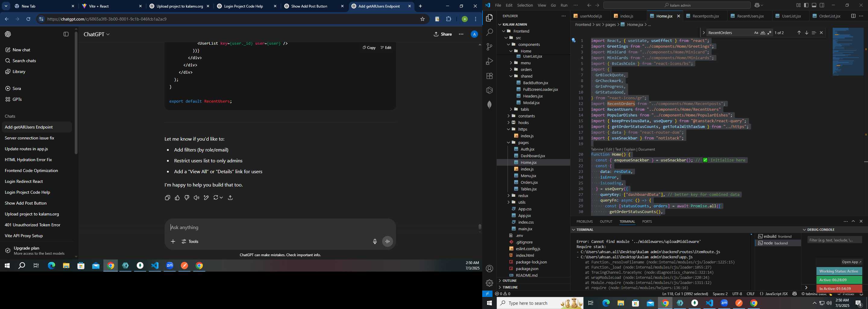Open the Search view in VS Code activity bar
Image resolution: width=868 pixels, height=309 pixels.
click(x=489, y=32)
